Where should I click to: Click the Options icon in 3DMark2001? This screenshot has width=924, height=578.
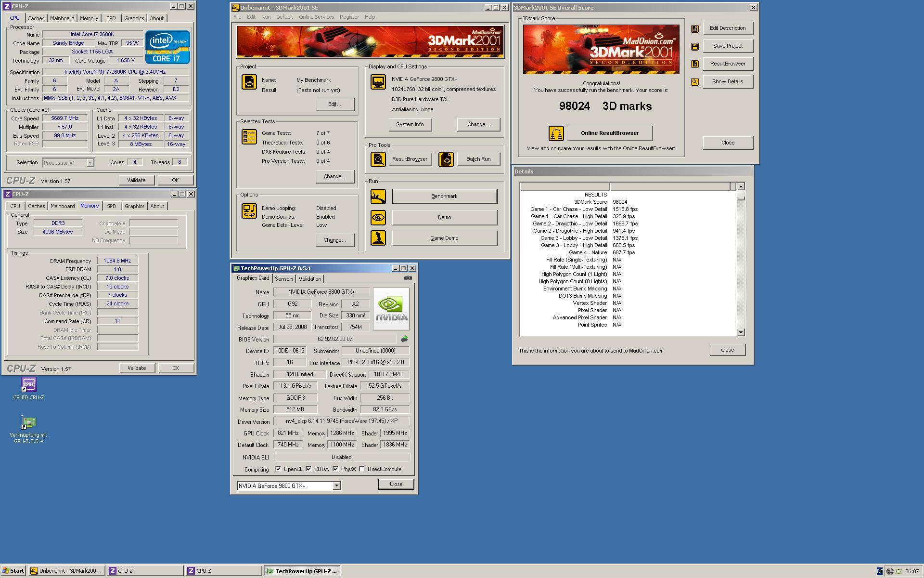[249, 211]
